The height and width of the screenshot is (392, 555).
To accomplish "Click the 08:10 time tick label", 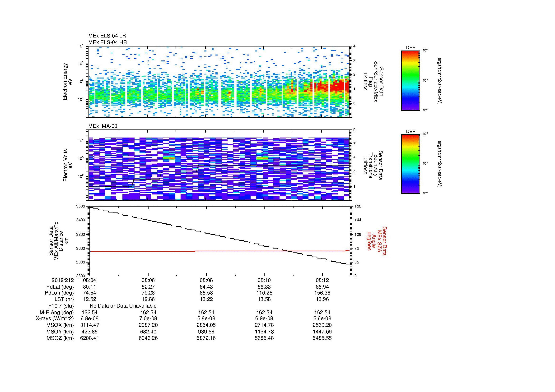I will point(264,280).
